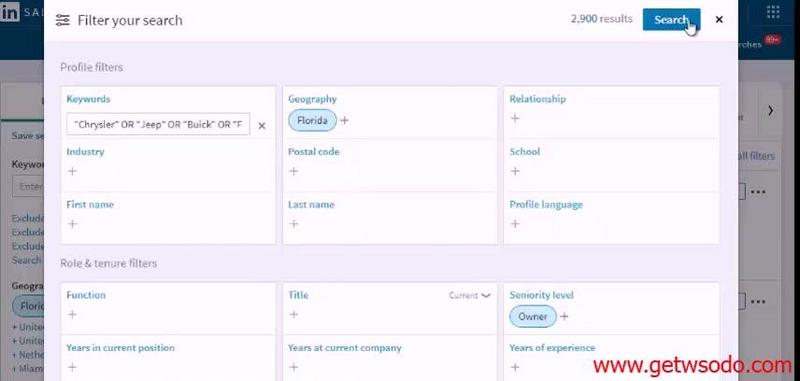This screenshot has height=381, width=800.
Task: Close the Filter your search dialog
Action: [x=719, y=19]
